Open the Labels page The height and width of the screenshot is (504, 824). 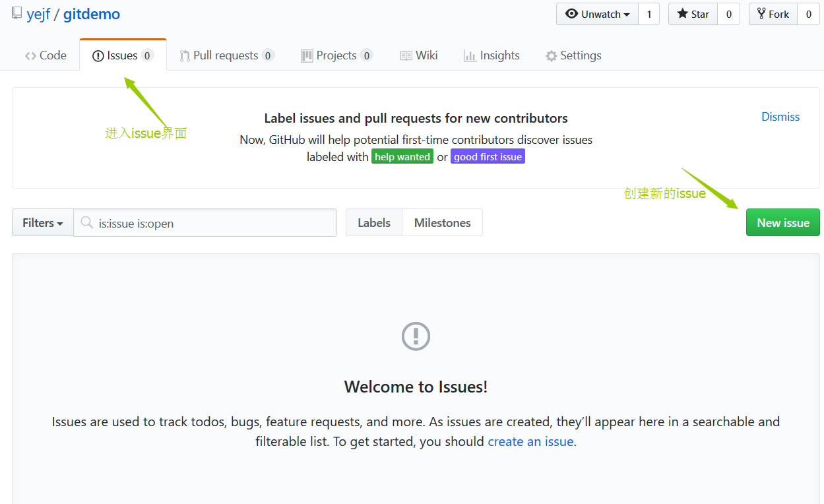point(374,223)
